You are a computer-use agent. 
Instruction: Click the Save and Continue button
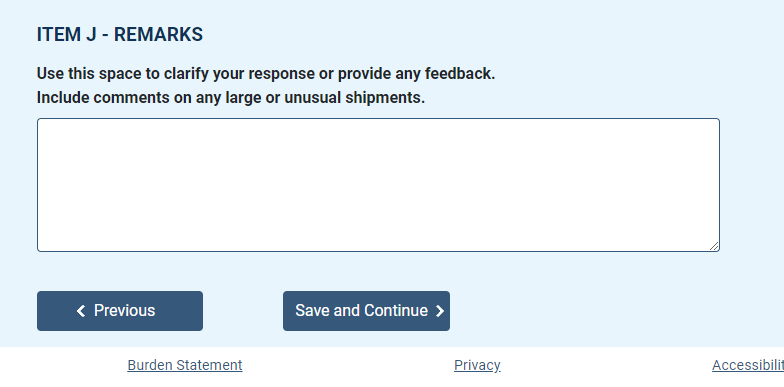click(366, 311)
